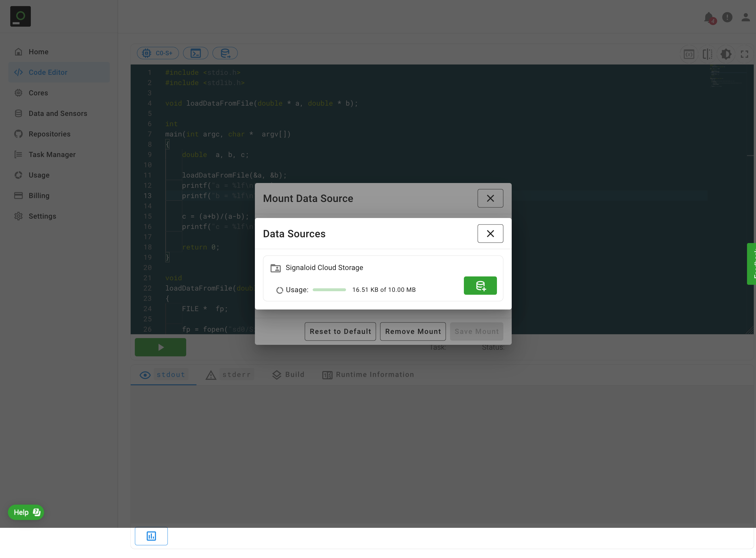Open the variable viewer icon
Viewport: 756px width, 558px height.
[689, 54]
